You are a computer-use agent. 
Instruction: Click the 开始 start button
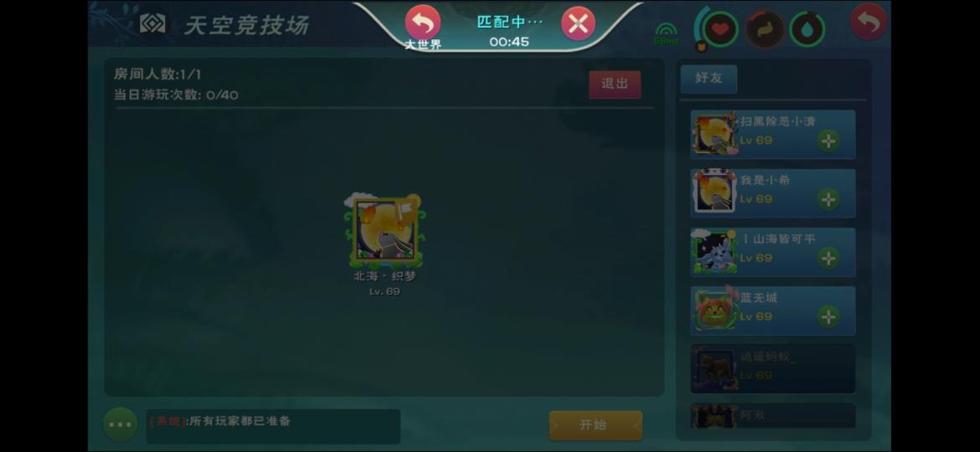click(x=596, y=425)
